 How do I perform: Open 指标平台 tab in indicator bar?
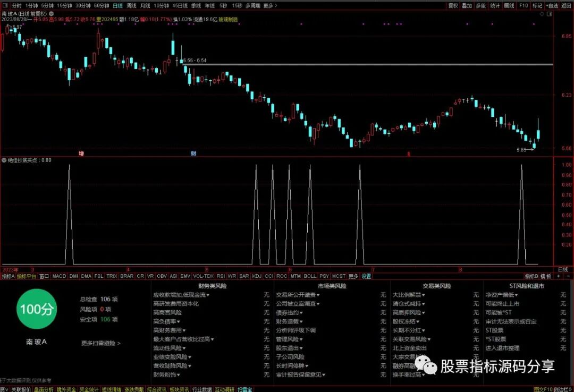coord(27,276)
